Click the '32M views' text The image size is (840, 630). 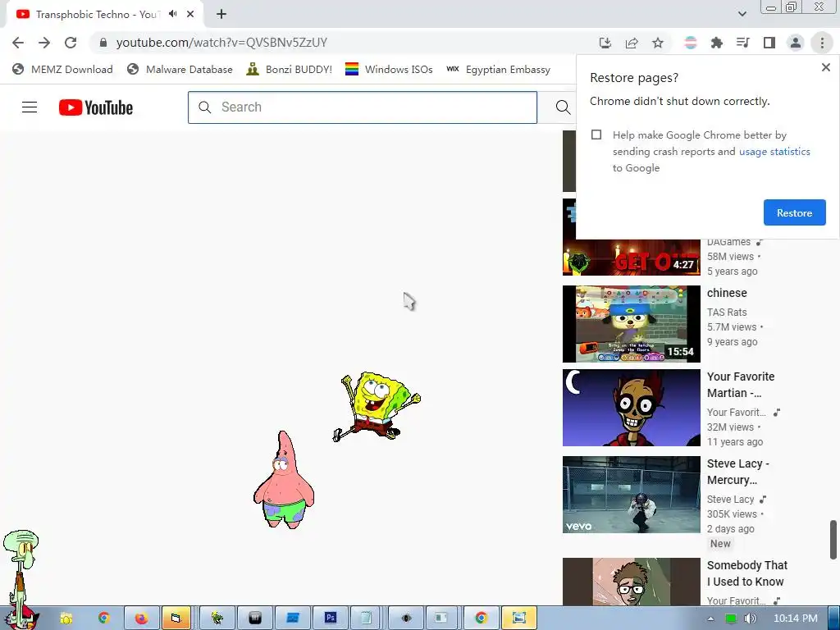(730, 427)
